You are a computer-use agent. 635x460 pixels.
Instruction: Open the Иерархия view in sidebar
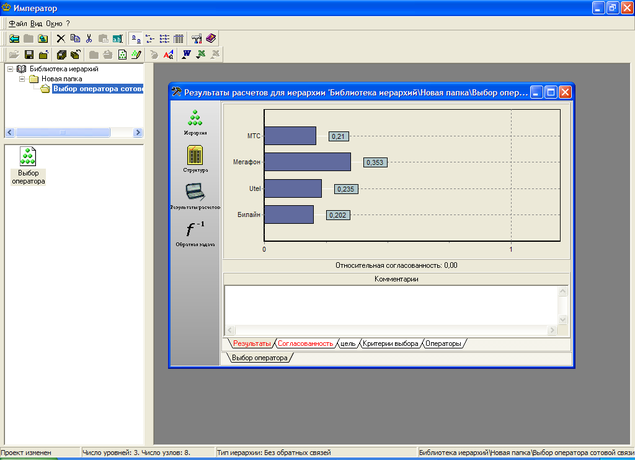click(195, 121)
